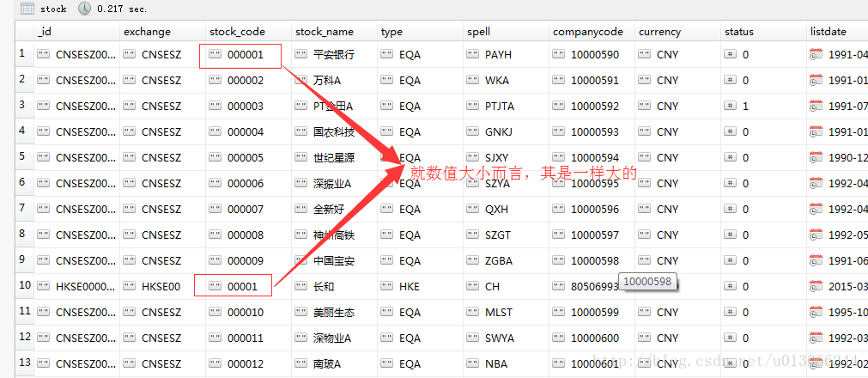Screen dimensions: 868x378
Task: Click date icon beside 2015-03 listdate
Action: (x=816, y=287)
